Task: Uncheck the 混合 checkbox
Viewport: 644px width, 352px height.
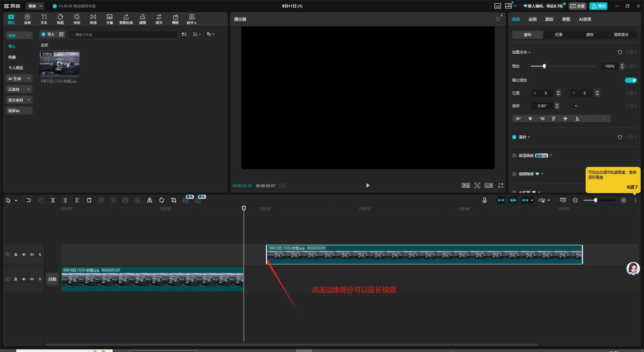Action: (514, 137)
